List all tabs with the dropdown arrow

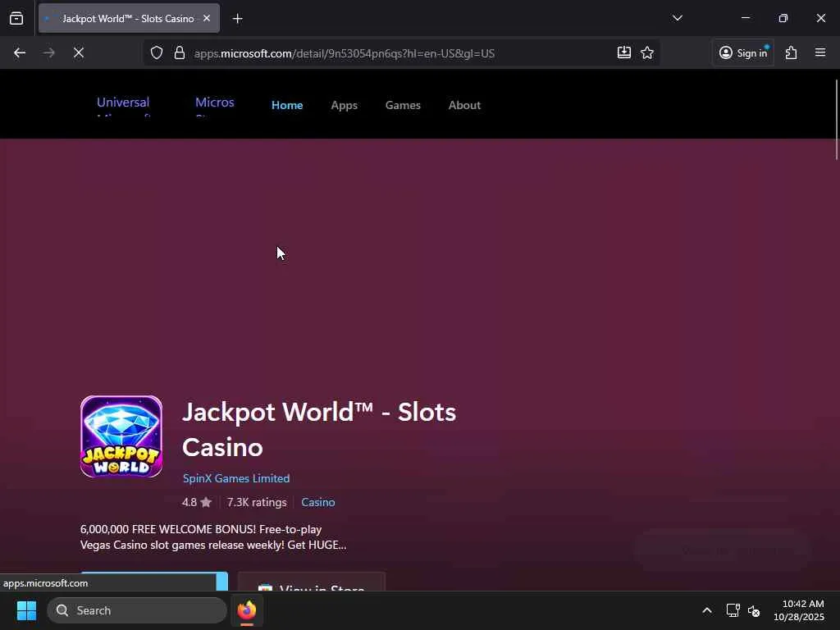click(677, 18)
